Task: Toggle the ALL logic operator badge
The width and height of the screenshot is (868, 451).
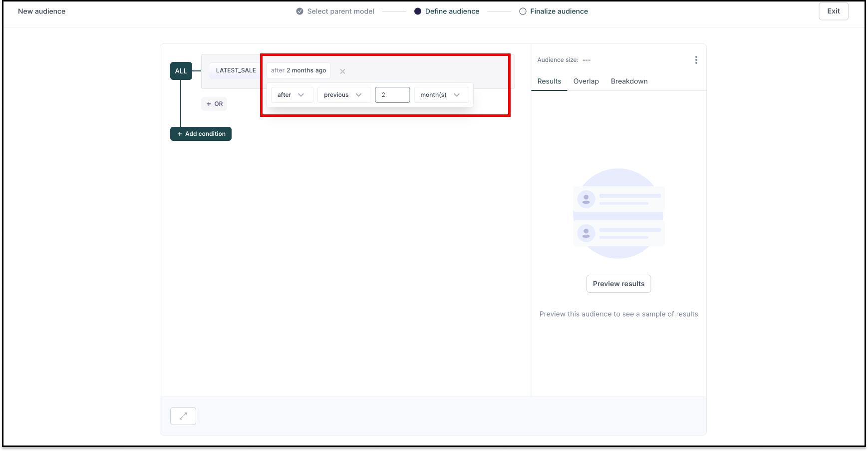Action: pos(181,71)
